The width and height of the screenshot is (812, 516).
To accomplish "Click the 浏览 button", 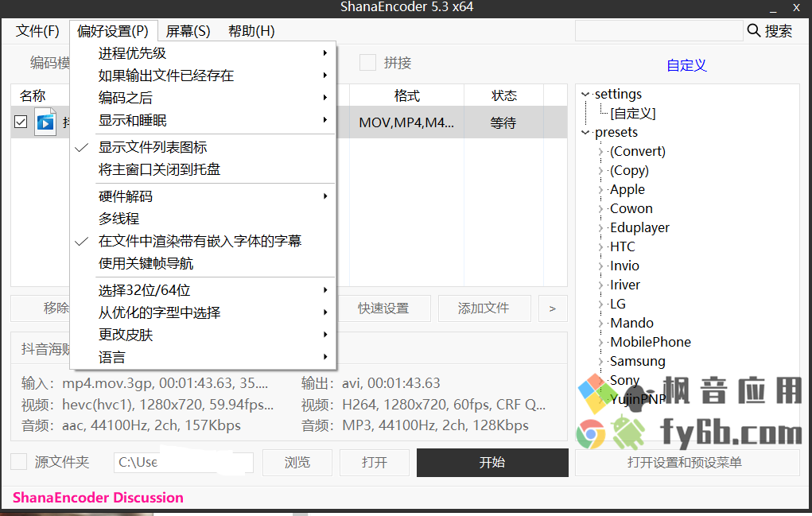I will pos(297,462).
